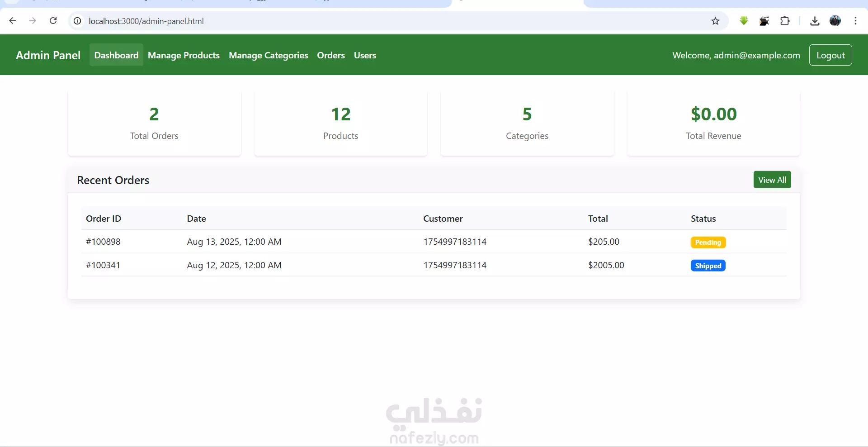Switch to the Orders nav item
The width and height of the screenshot is (868, 447).
(x=331, y=55)
